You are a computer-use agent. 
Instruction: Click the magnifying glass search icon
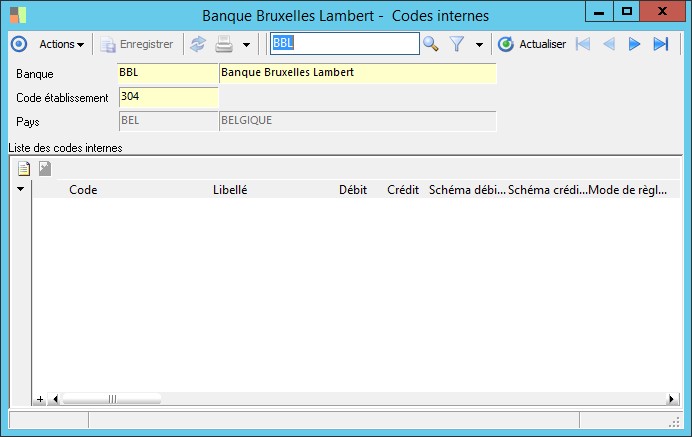431,44
